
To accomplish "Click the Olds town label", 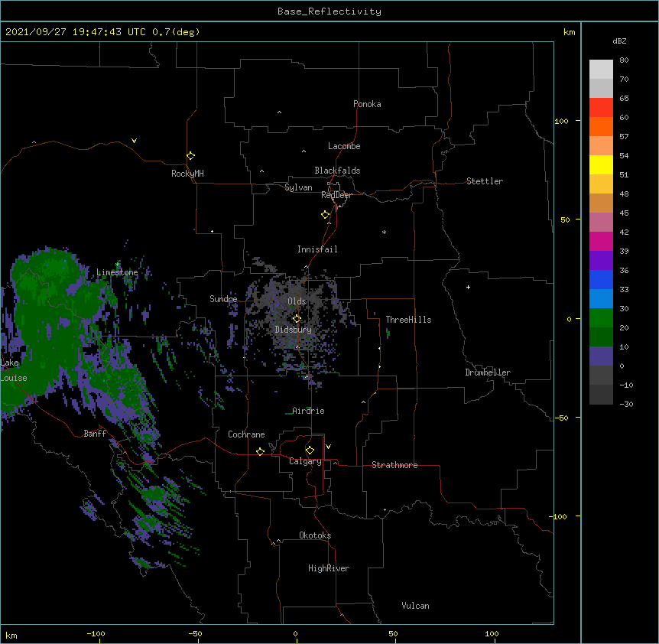I will pos(297,301).
